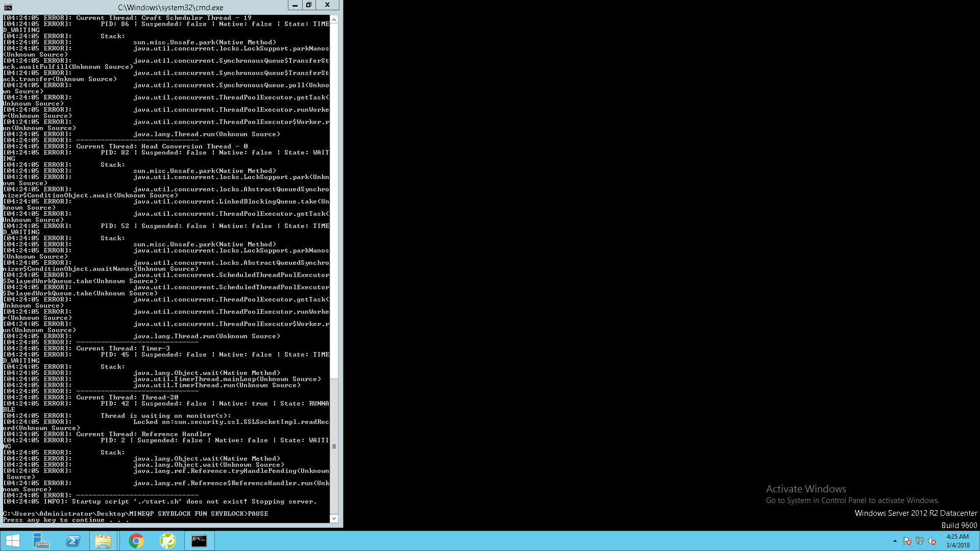Open Windows PowerShell taskbar icon
Screen dimensions: 980x551
click(x=73, y=541)
